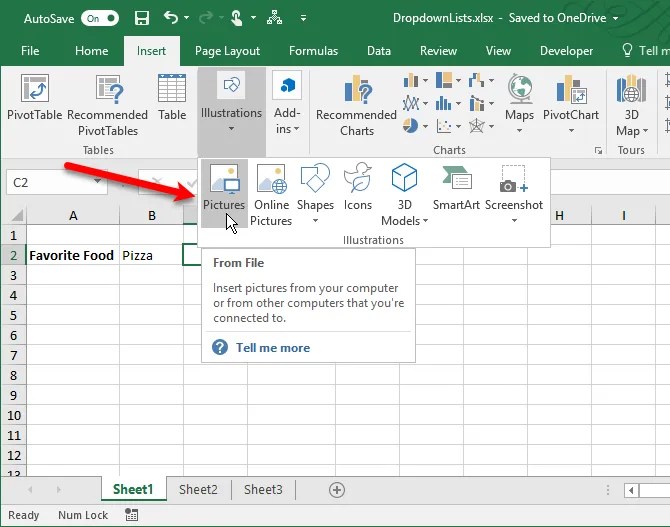Click the PivotTable button
Screen dimensions: 670x527
(x=35, y=97)
